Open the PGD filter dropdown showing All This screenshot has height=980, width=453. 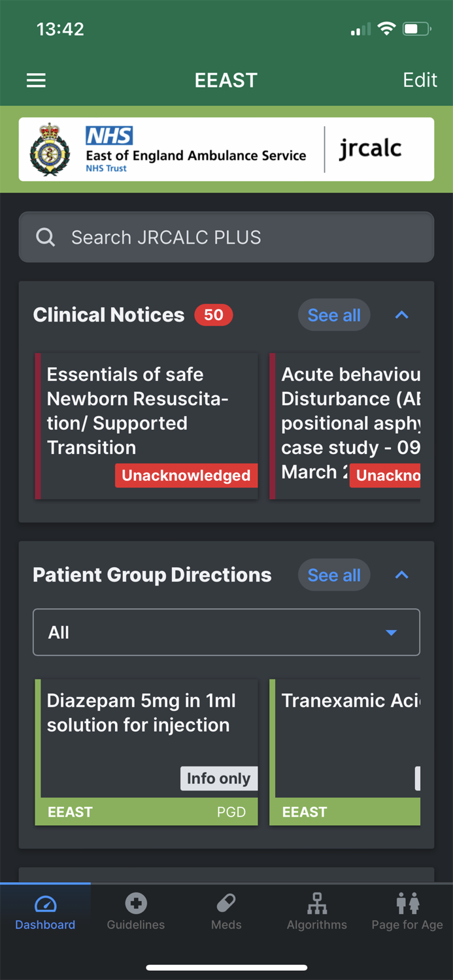[226, 632]
